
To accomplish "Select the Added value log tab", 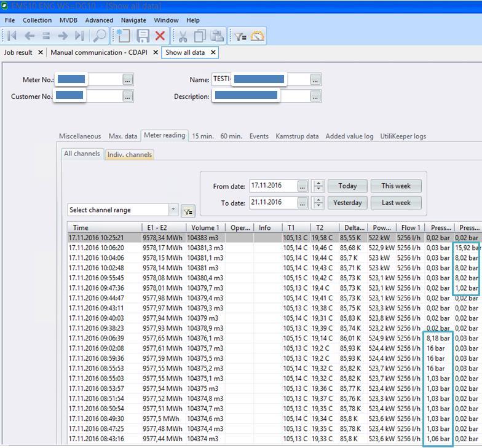I will [x=349, y=136].
